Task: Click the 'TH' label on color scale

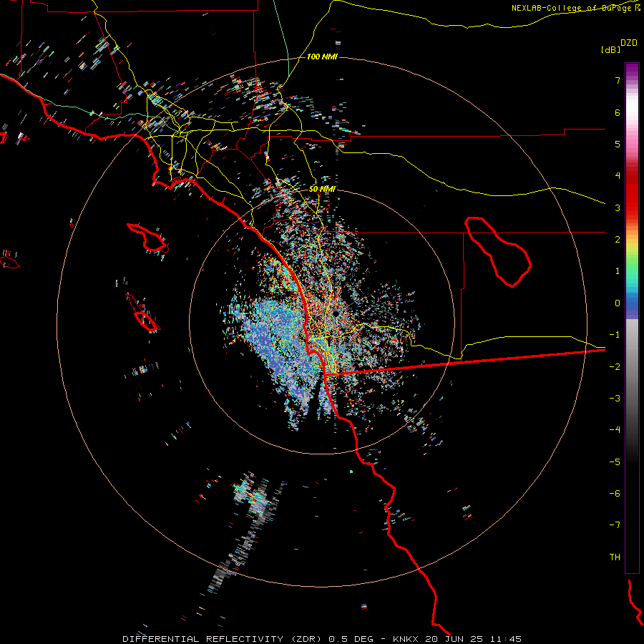Action: 615,557
